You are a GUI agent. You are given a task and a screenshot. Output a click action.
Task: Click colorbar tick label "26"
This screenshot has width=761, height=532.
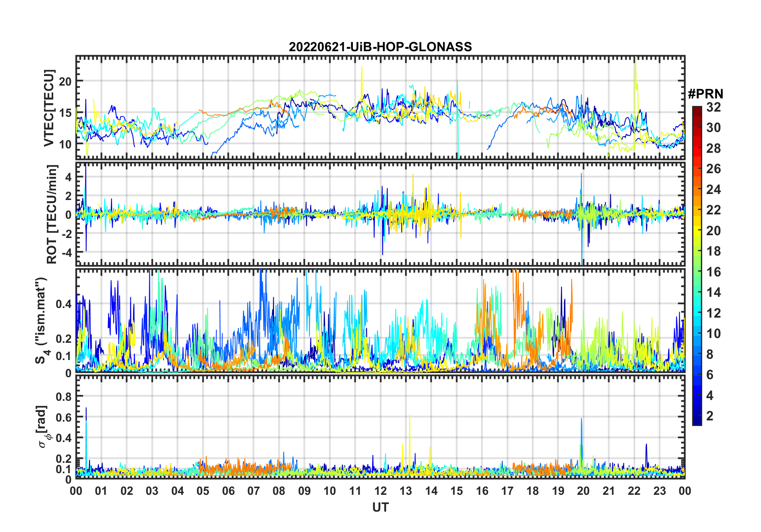tap(714, 169)
